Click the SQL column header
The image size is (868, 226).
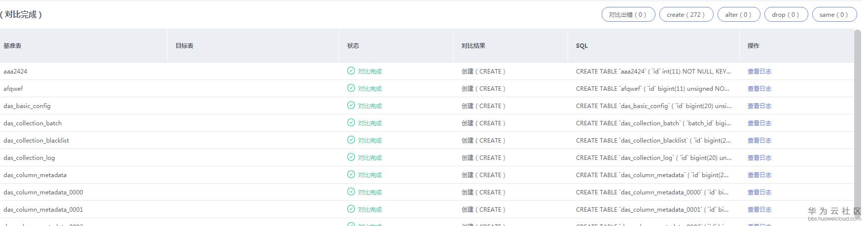point(582,46)
